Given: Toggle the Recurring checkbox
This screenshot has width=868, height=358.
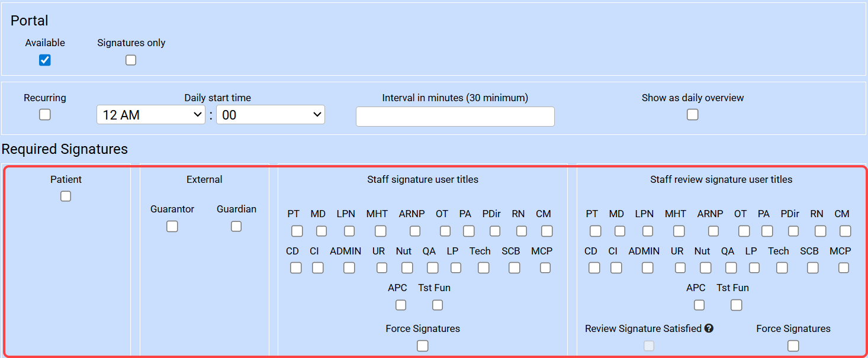Looking at the screenshot, I should (45, 115).
